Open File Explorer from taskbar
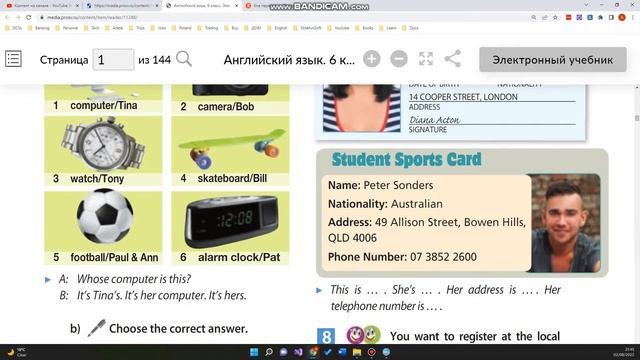Screen dimensions: 640x360 [x=357, y=352]
